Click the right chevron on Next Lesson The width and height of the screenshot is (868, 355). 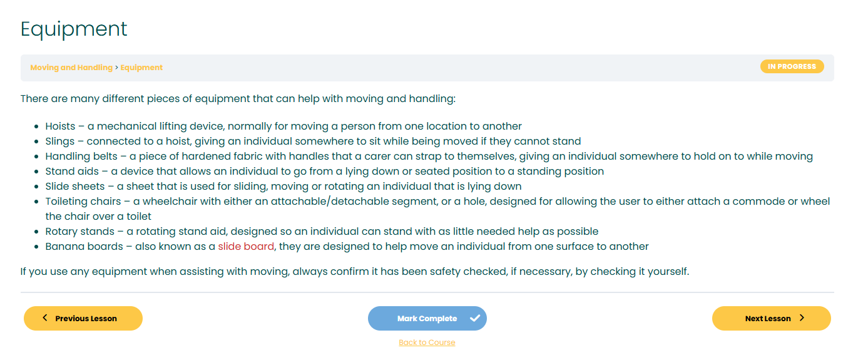[802, 318]
